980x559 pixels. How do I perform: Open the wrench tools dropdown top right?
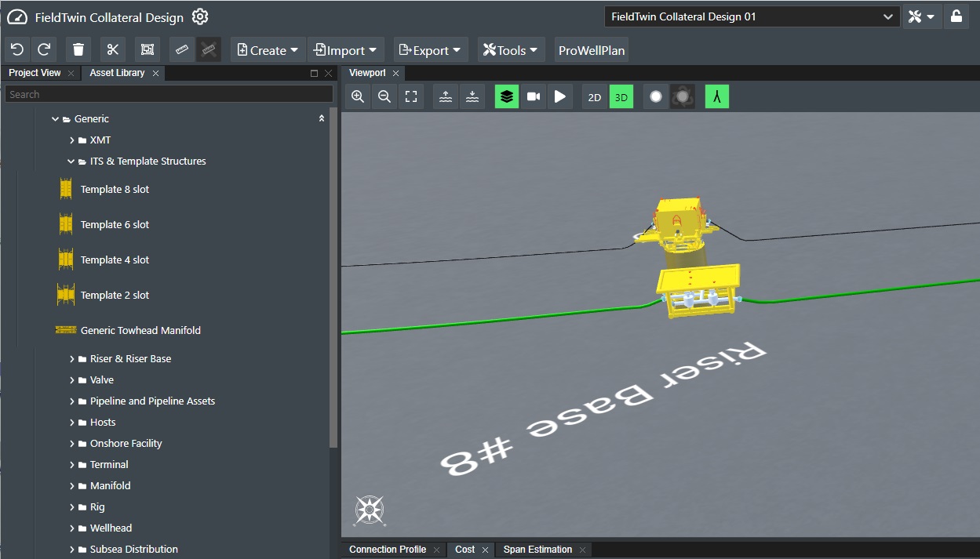coord(922,16)
